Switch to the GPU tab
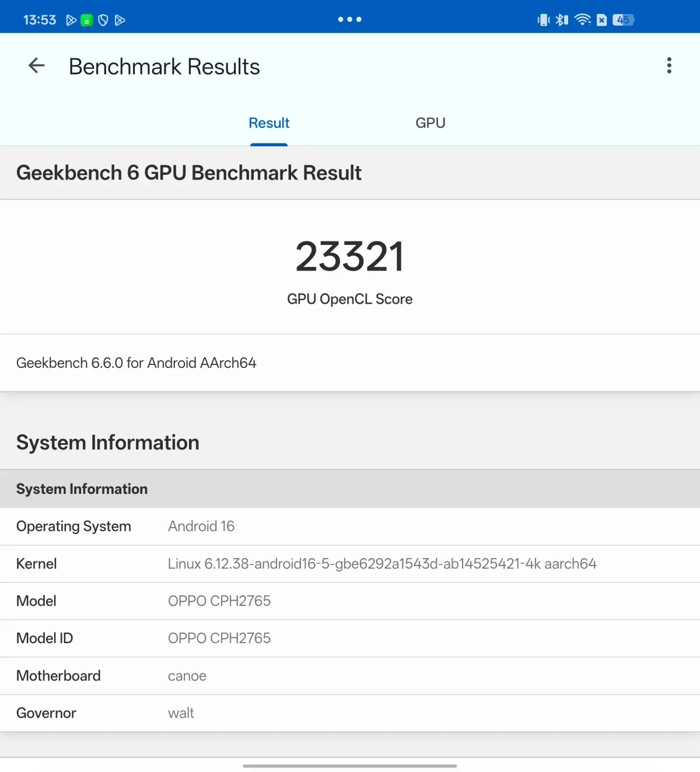 (430, 123)
